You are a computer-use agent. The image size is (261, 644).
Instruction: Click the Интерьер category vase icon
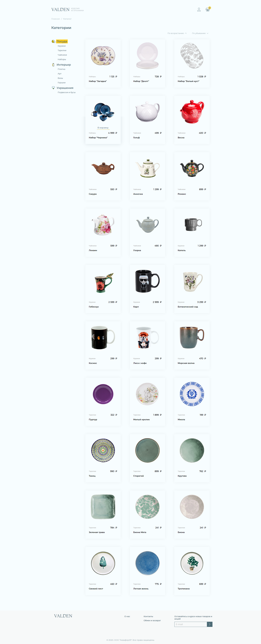(x=53, y=65)
